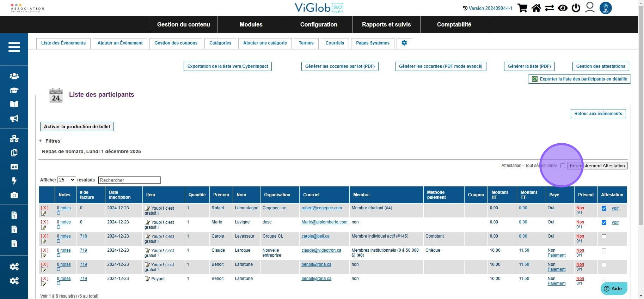Click the Aide help button
This screenshot has height=299, width=644.
tap(614, 288)
